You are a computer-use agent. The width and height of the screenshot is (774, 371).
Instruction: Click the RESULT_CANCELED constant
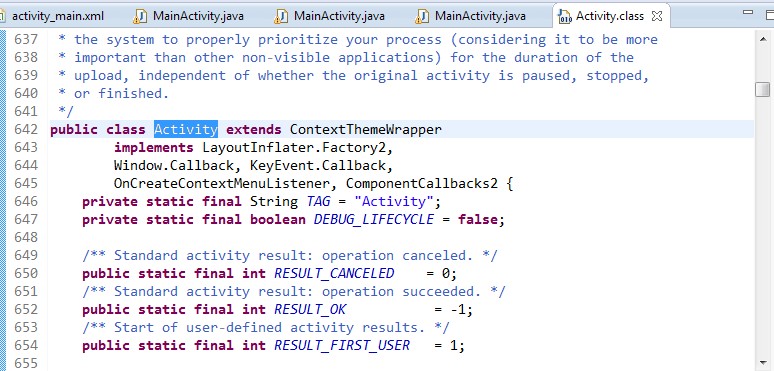pos(334,273)
